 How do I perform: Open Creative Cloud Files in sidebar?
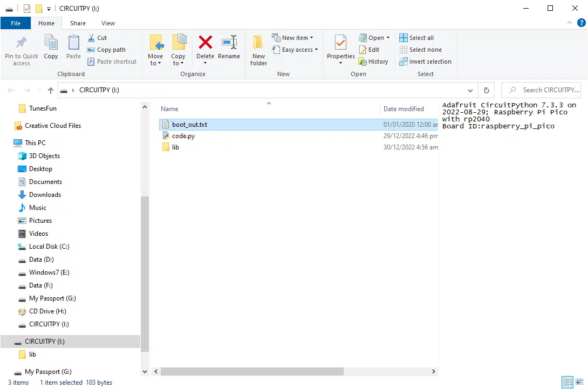pos(47,126)
